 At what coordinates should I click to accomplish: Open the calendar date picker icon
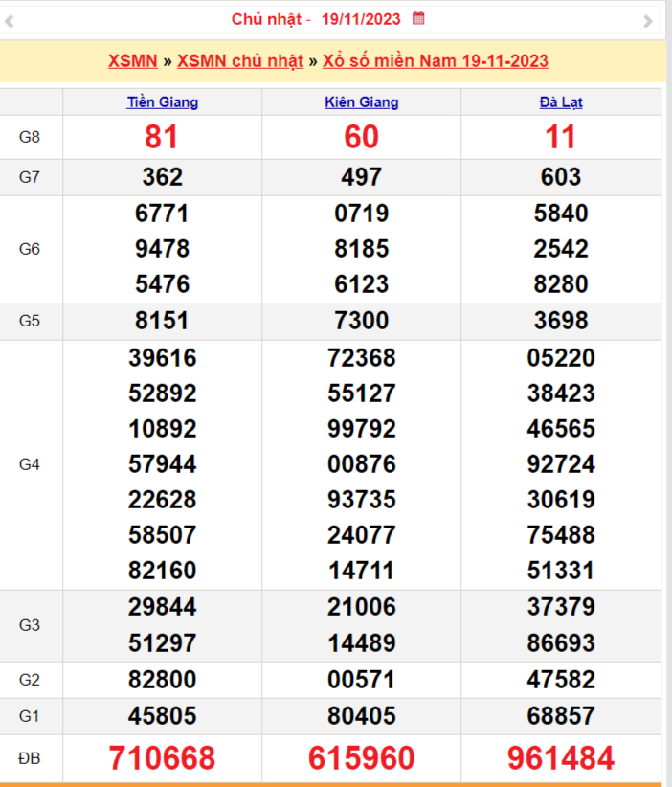[418, 18]
